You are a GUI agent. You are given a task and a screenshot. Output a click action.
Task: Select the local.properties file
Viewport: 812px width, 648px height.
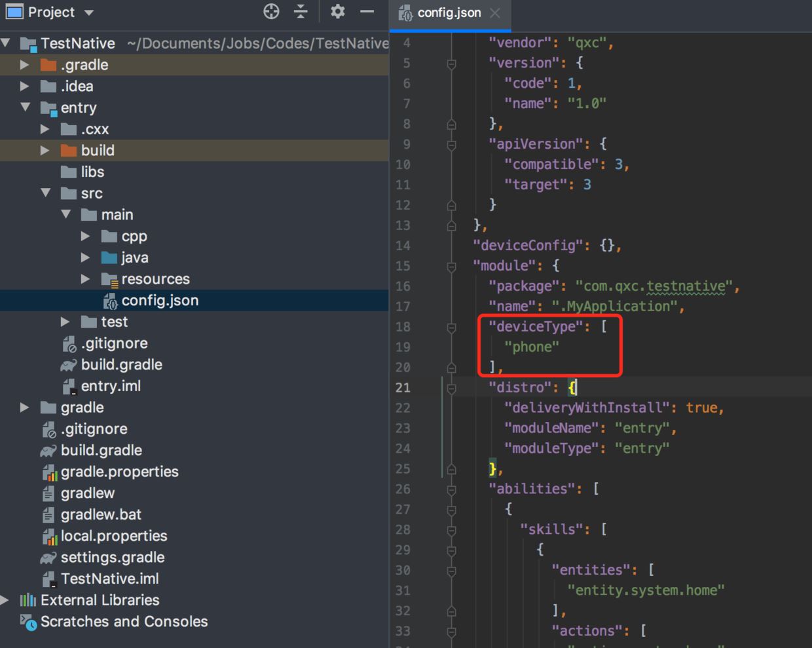(x=114, y=536)
